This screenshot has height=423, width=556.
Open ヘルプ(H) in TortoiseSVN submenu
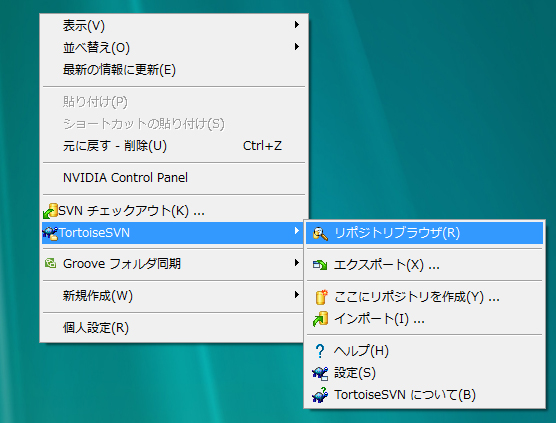tap(424, 351)
